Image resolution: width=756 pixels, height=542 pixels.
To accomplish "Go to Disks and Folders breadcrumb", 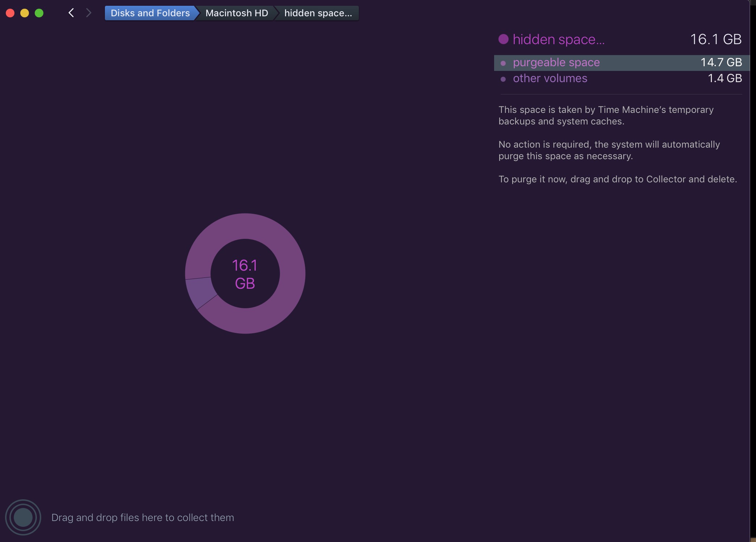I will point(150,13).
